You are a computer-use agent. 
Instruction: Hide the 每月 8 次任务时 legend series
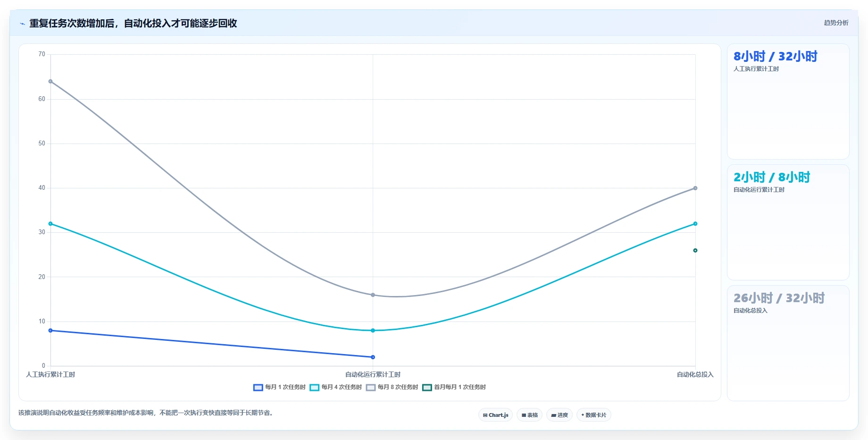(392, 387)
